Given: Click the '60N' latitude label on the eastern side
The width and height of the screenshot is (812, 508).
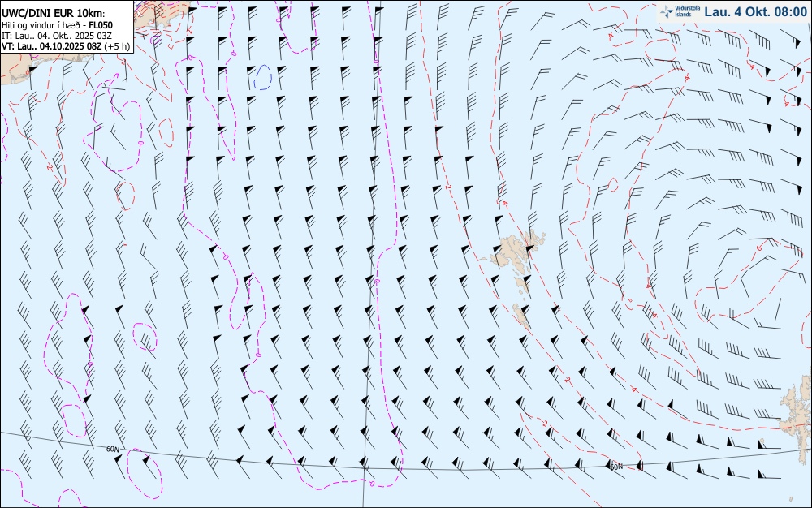Looking at the screenshot, I should (x=616, y=467).
